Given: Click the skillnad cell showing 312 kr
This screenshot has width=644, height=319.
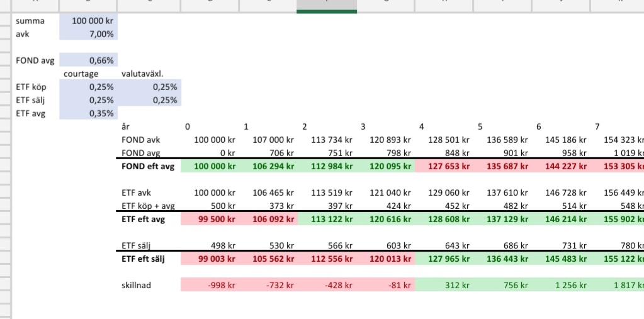Looking at the screenshot, I should 444,285.
